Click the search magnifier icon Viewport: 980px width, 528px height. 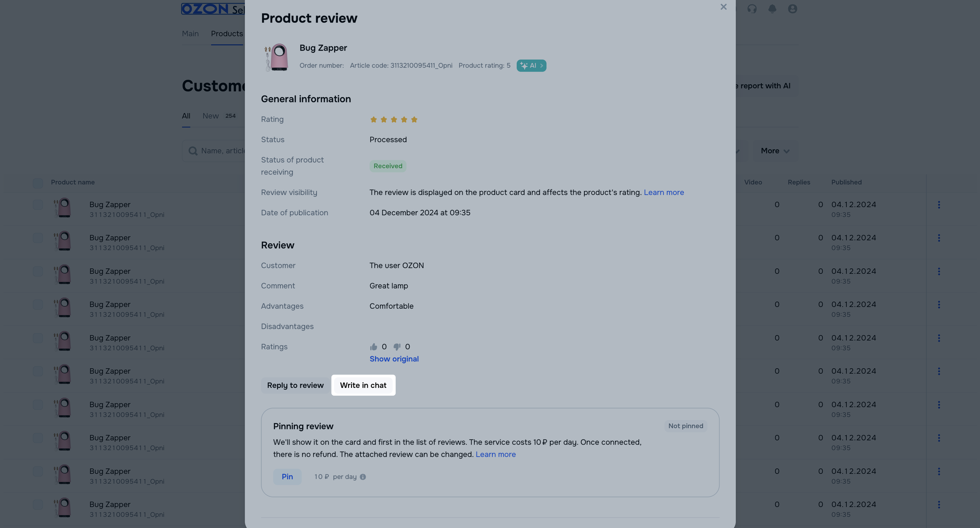tap(193, 151)
